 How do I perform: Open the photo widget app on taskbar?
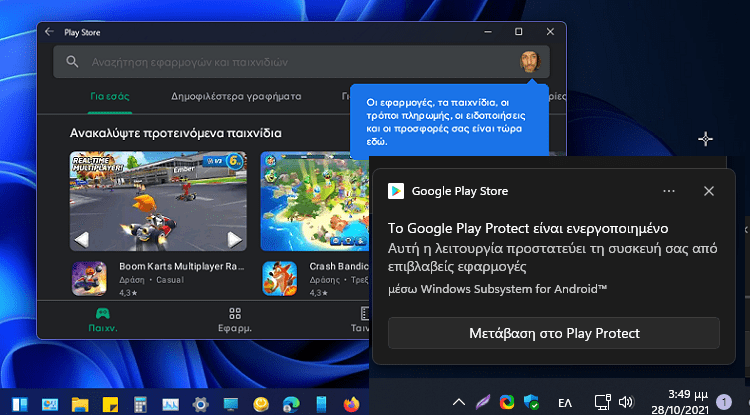[x=50, y=404]
